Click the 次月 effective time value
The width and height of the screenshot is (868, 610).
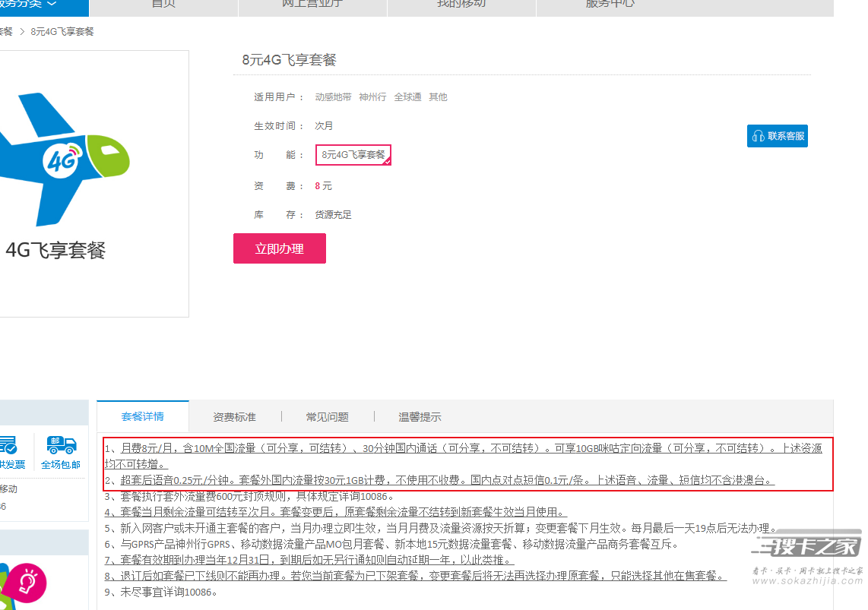[x=324, y=125]
